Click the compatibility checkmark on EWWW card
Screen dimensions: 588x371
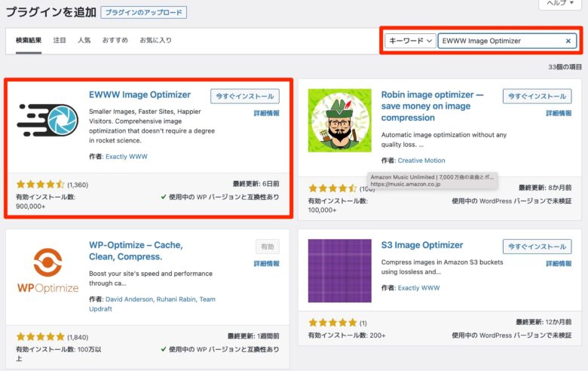pos(164,197)
